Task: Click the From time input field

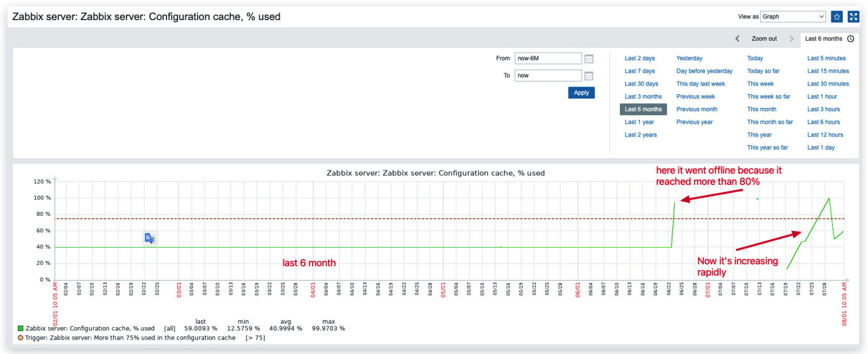Action: pos(548,59)
